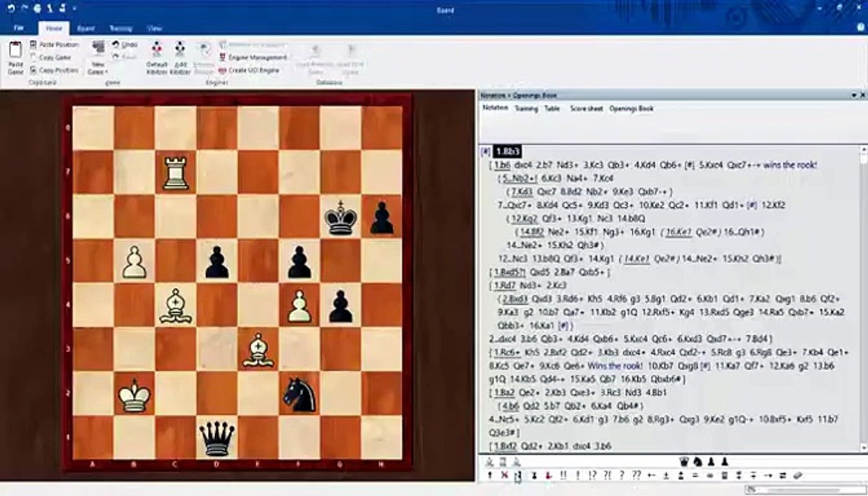Insert the ?! dubious move symbol
The height and width of the screenshot is (496, 868).
click(607, 475)
